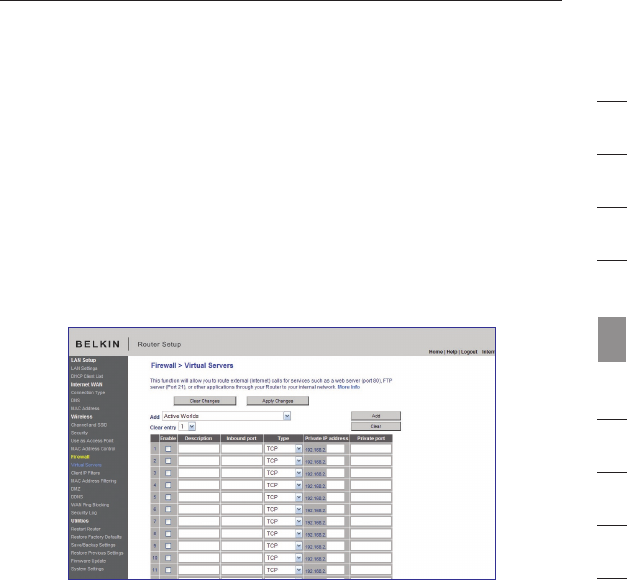The width and height of the screenshot is (627, 580).
Task: Open the TCP type dropdown in row 6
Action: tap(283, 509)
